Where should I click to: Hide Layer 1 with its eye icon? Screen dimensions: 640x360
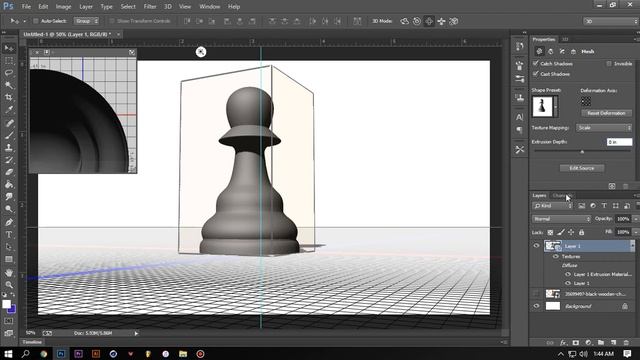coord(536,246)
